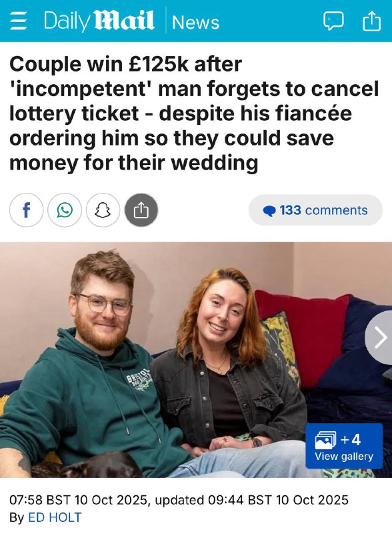Share the article via WhatsApp
Screen dimensions: 392x534
click(x=65, y=210)
